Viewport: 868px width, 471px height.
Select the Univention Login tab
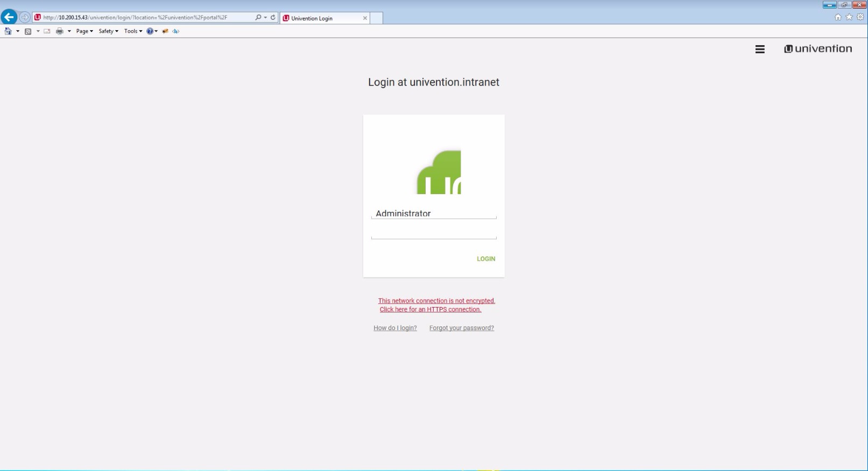pos(323,18)
